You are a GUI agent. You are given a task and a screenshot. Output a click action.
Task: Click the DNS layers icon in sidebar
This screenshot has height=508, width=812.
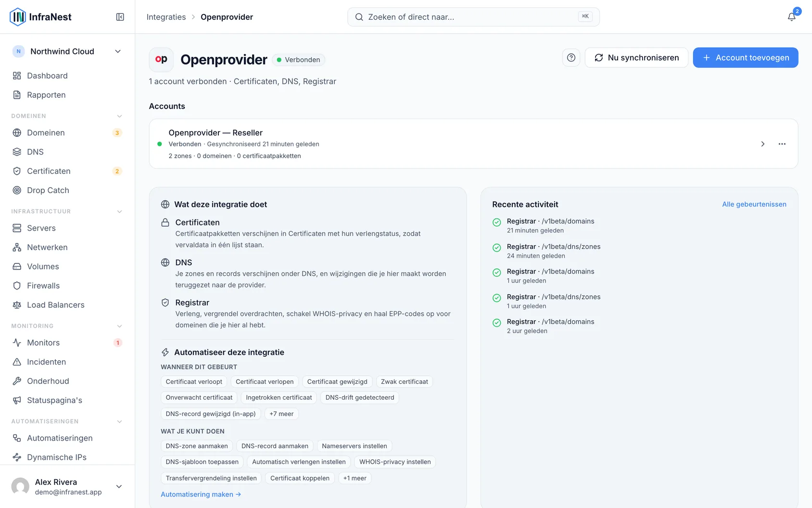pos(17,152)
